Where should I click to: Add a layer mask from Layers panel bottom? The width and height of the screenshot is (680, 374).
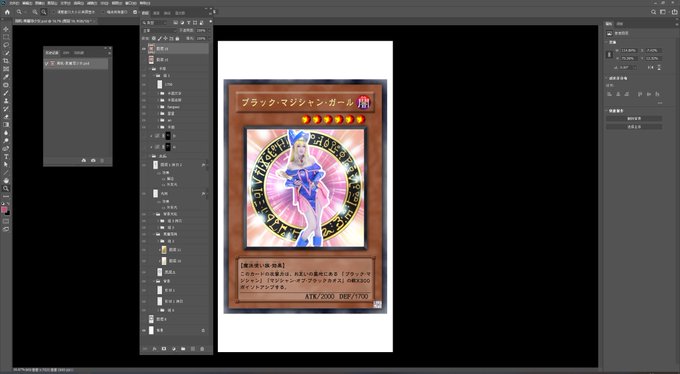[x=164, y=349]
